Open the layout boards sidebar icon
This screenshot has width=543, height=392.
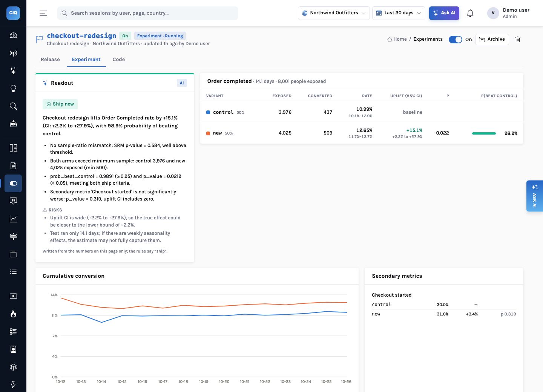[13, 148]
